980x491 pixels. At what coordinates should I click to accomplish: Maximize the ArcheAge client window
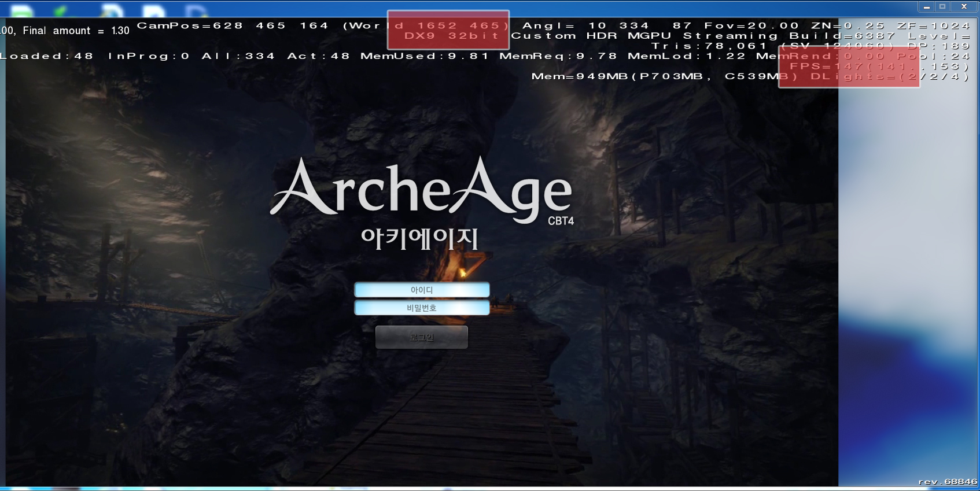point(942,7)
